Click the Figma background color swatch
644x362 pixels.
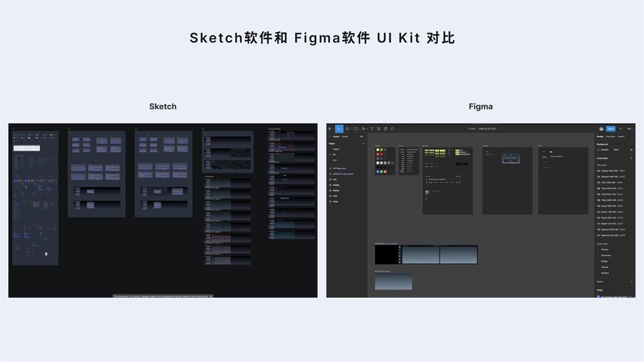[x=598, y=150]
